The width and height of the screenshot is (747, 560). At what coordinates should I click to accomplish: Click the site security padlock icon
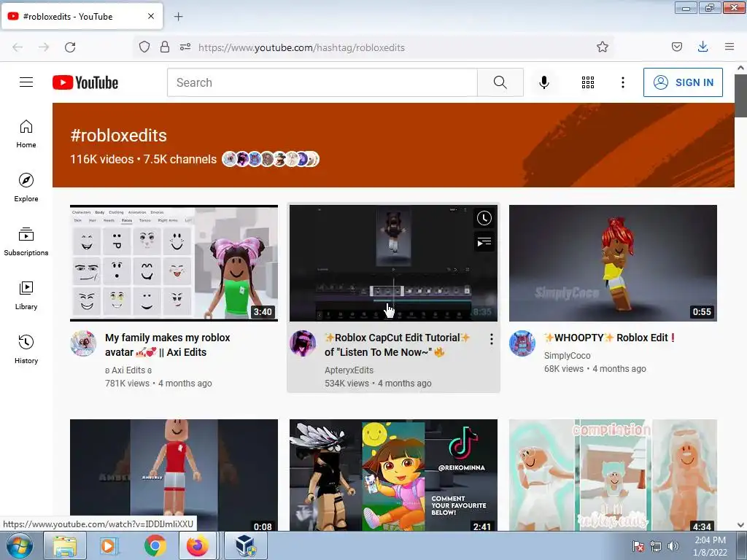tap(165, 47)
